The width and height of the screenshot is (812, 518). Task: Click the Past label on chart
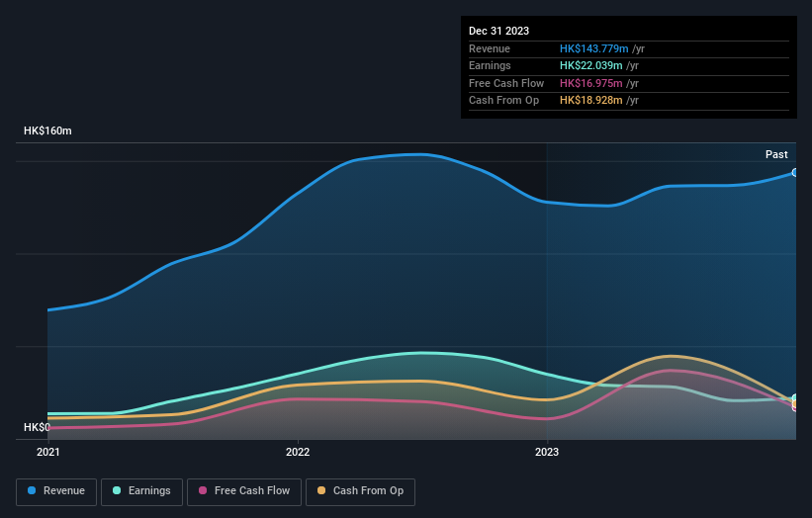coord(776,154)
